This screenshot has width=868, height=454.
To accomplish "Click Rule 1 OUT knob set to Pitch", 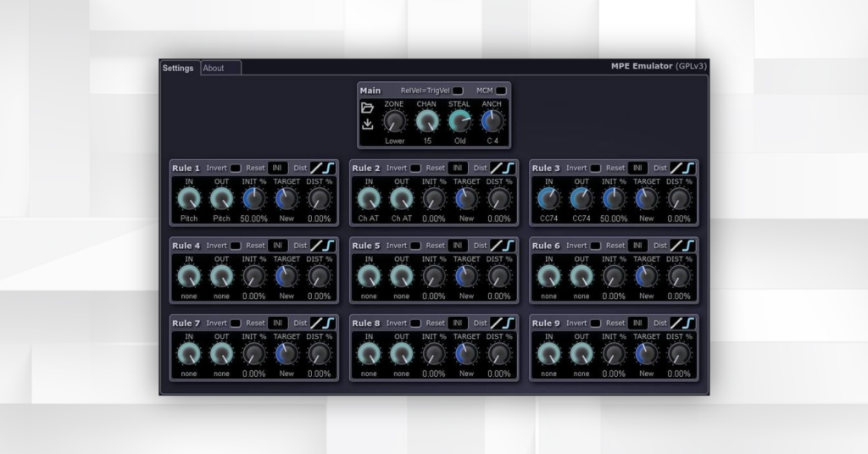I will pyautogui.click(x=221, y=199).
